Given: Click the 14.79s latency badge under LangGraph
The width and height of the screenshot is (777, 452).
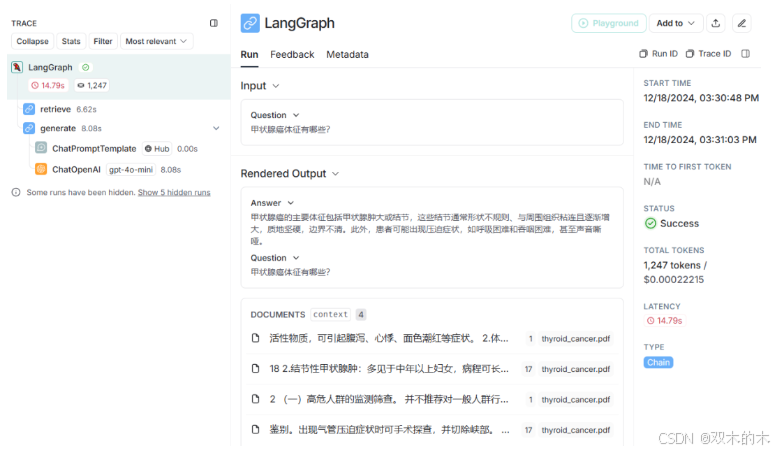Looking at the screenshot, I should pos(48,85).
